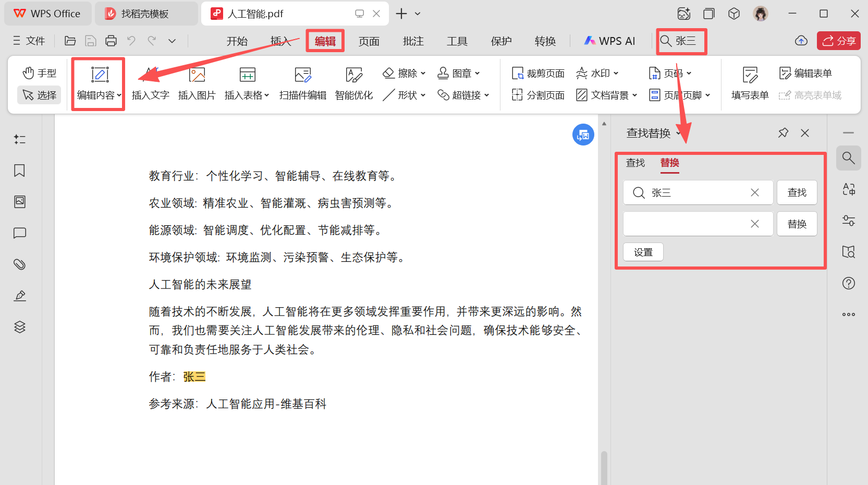The image size is (868, 485).
Task: Select the 填写表单 tool
Action: (x=750, y=83)
